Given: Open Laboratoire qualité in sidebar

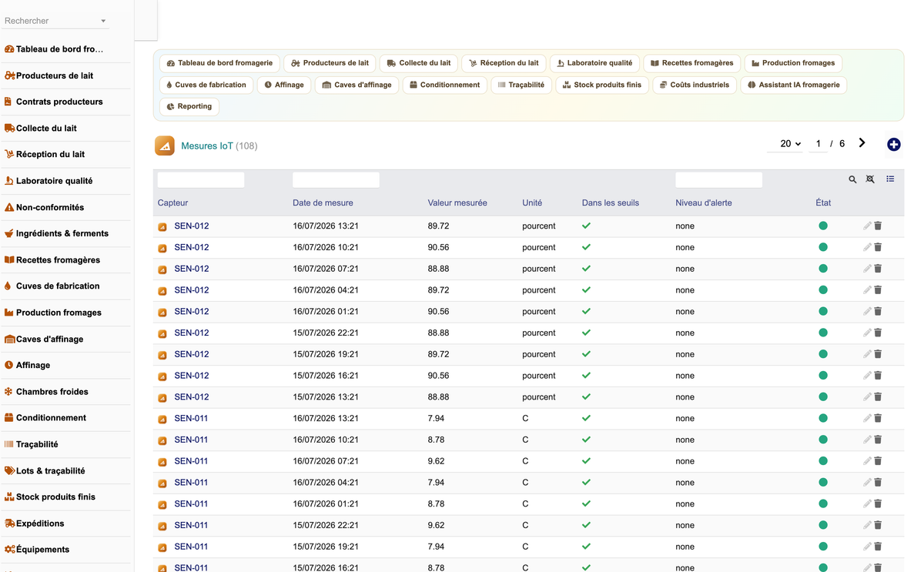Looking at the screenshot, I should coord(49,181).
